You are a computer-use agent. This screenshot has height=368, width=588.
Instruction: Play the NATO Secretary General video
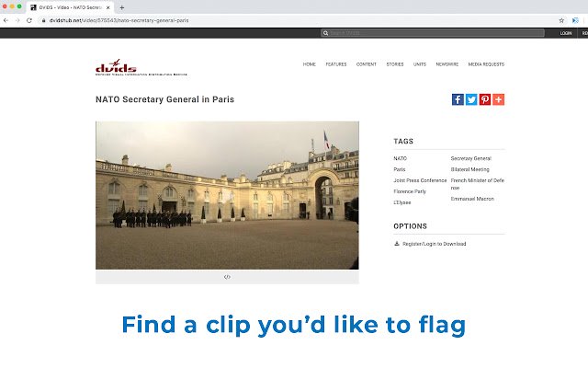point(227,195)
